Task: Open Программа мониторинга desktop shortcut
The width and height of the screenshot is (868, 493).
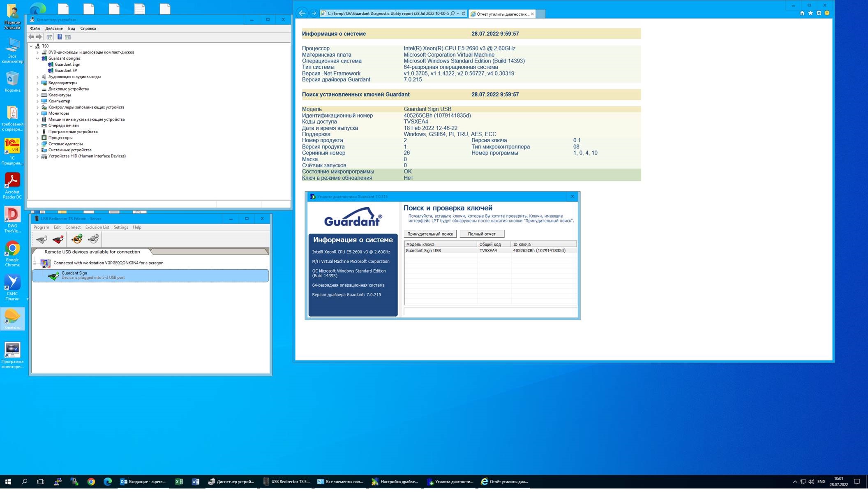Action: pos(12,356)
